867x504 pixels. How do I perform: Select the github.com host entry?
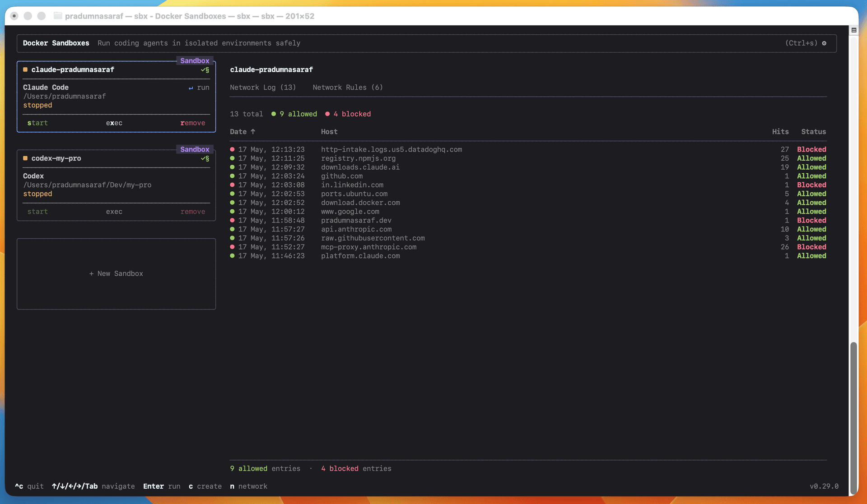[x=342, y=176]
